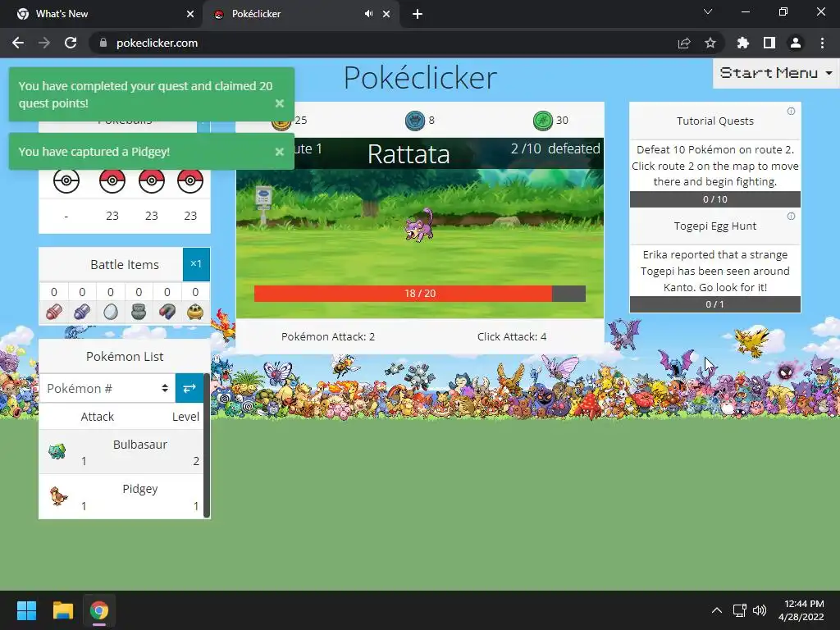Open a new browser tab

pos(418,15)
